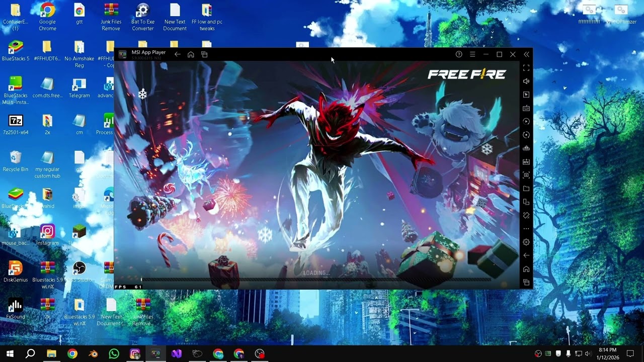Screen dimensions: 644x362
Task: Select the Instagram desktop shortcut
Action: click(x=47, y=235)
